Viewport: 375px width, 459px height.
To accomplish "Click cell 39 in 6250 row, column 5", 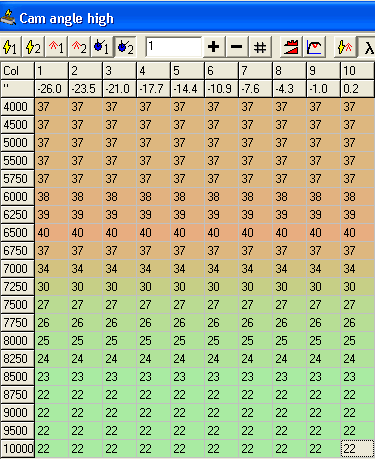I will click(x=188, y=215).
